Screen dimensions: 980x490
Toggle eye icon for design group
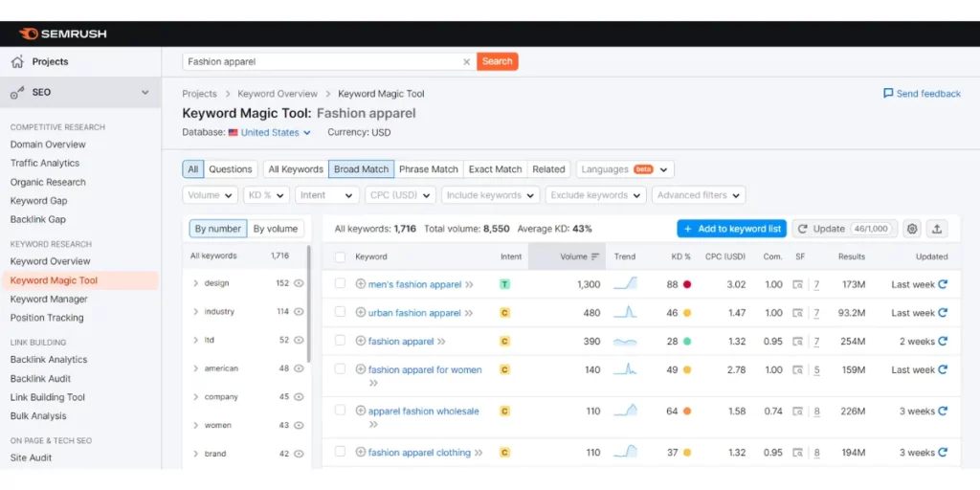pyautogui.click(x=299, y=283)
